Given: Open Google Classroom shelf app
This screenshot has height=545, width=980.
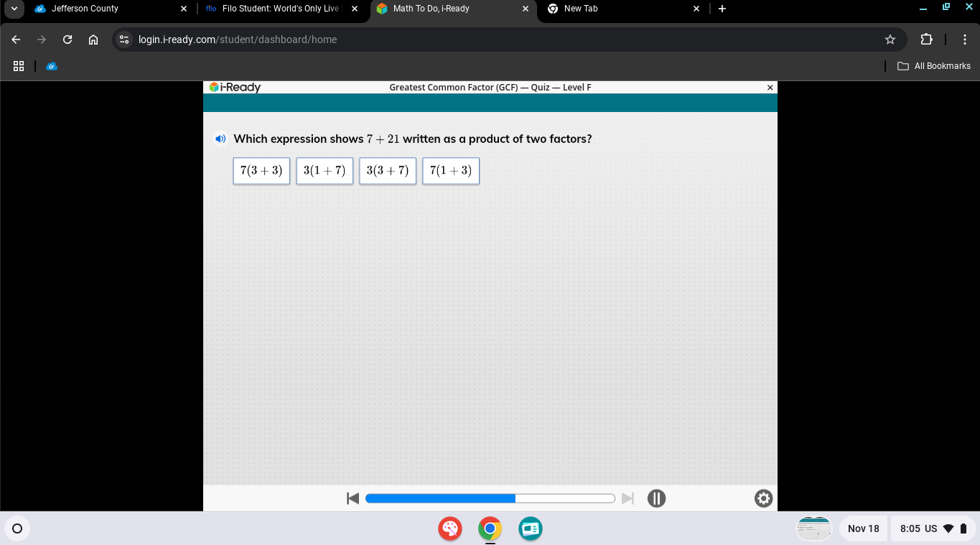Looking at the screenshot, I should tap(531, 529).
